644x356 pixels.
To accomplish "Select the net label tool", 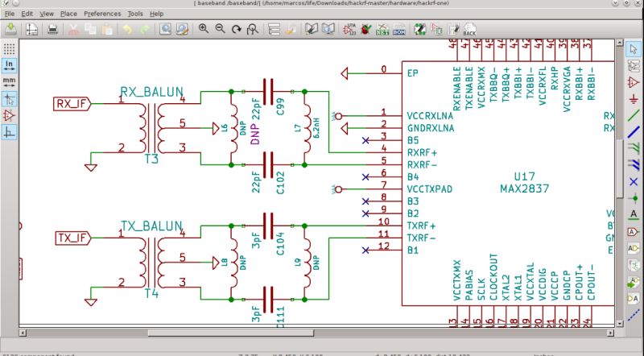I will (634, 215).
